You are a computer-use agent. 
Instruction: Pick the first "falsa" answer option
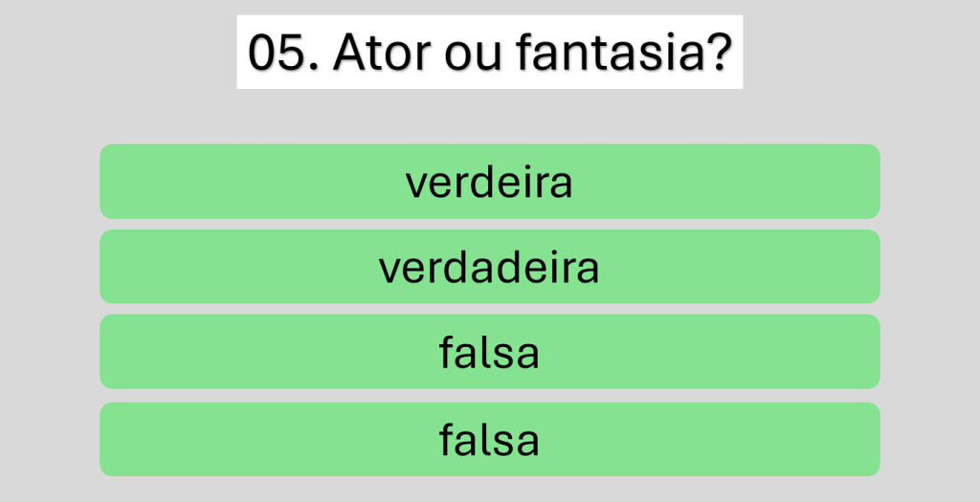pos(489,352)
